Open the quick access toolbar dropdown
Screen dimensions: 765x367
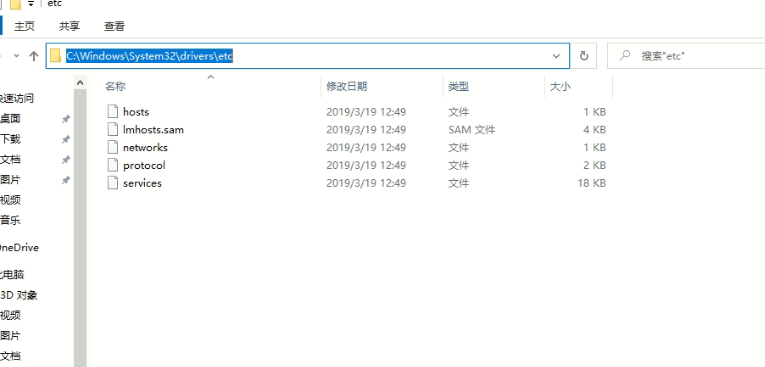(31, 4)
